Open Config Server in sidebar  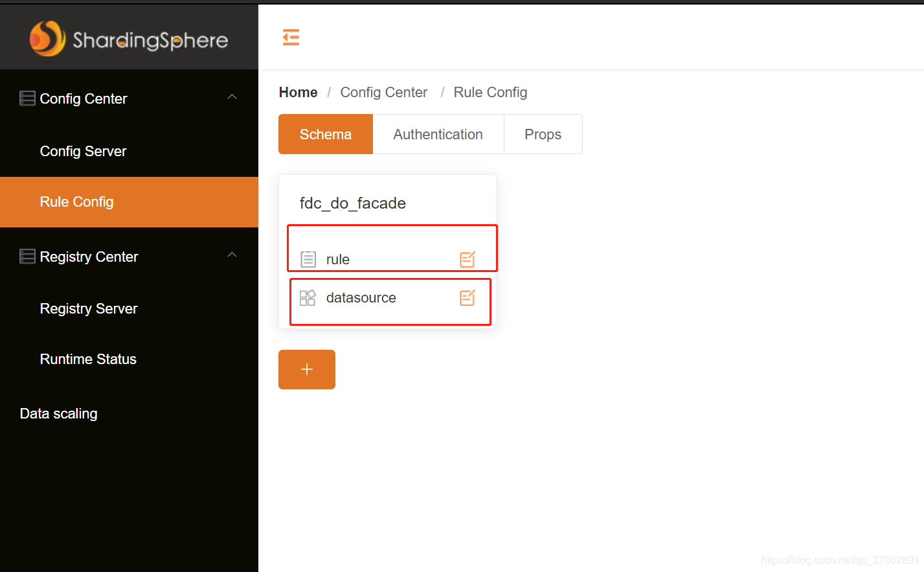point(129,151)
